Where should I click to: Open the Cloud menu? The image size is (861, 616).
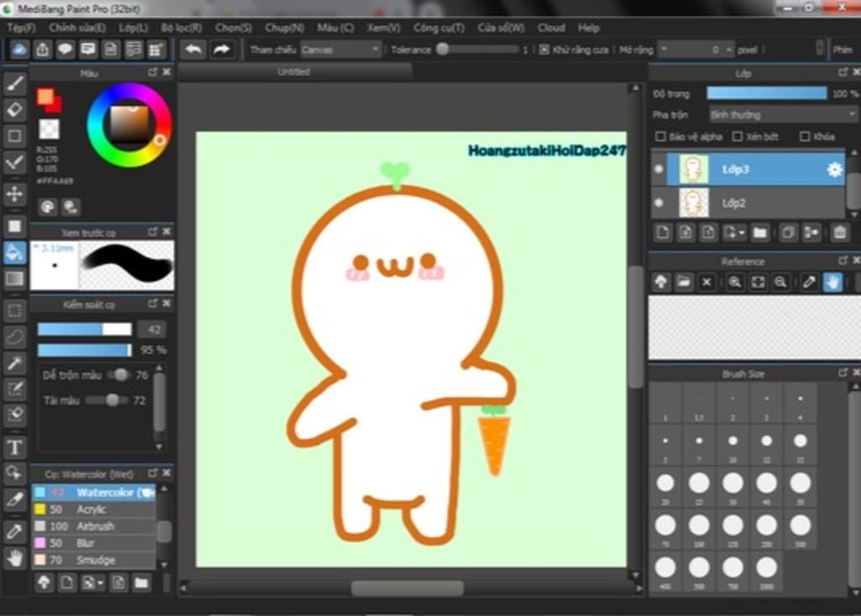click(551, 28)
